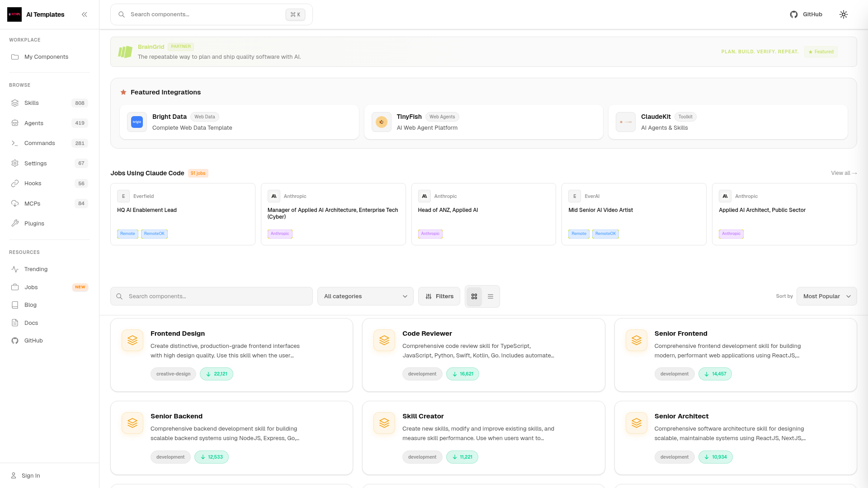
Task: Click the 16,621 downloads badge on Code Reviewer
Action: (462, 374)
